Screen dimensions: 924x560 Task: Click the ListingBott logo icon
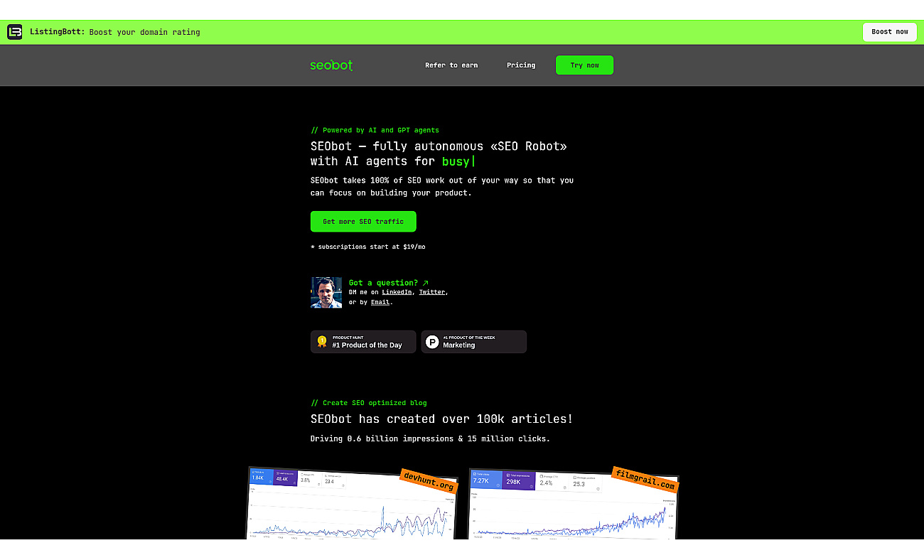(15, 32)
